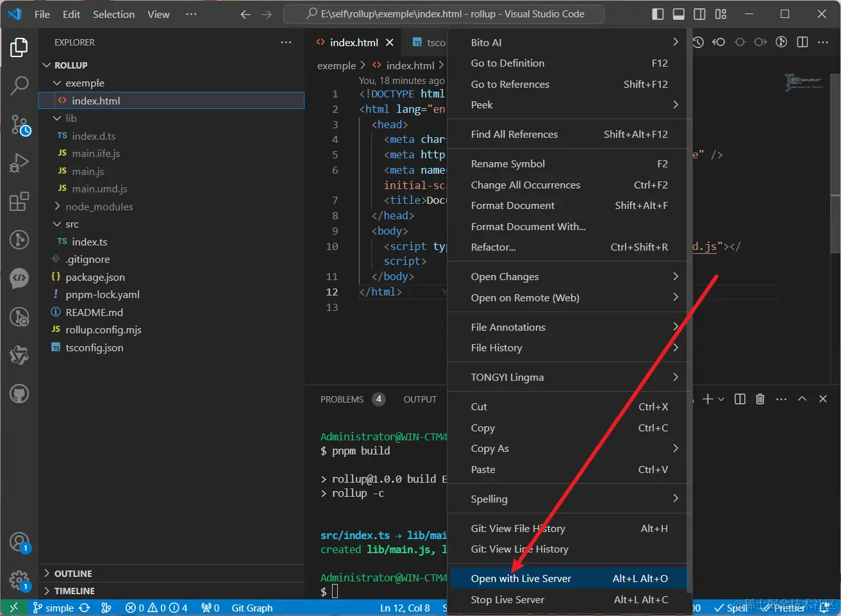Screen dimensions: 841x616
Task: Toggle the panel visibility layout button
Action: pos(679,14)
